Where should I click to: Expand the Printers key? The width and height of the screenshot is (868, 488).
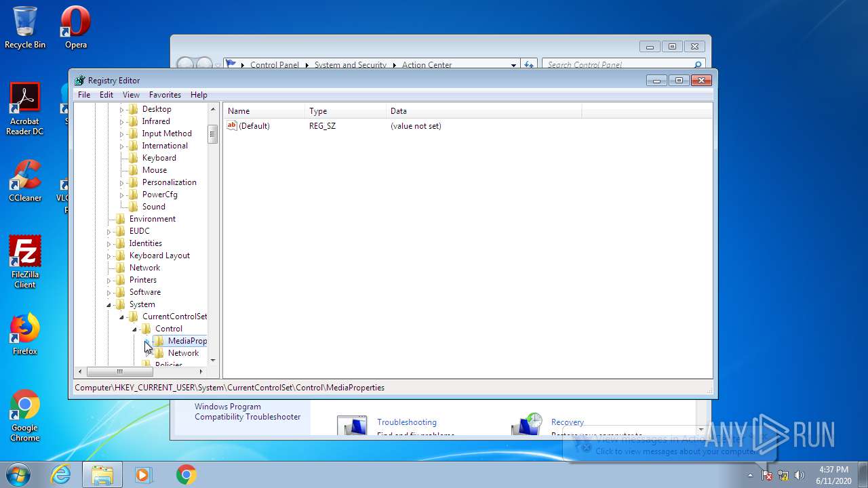tap(109, 280)
